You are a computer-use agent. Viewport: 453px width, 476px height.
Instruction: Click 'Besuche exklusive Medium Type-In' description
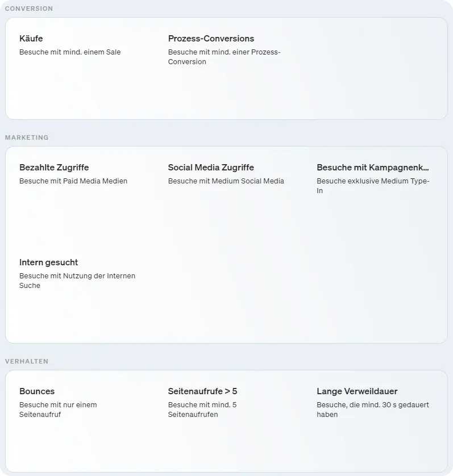(373, 186)
